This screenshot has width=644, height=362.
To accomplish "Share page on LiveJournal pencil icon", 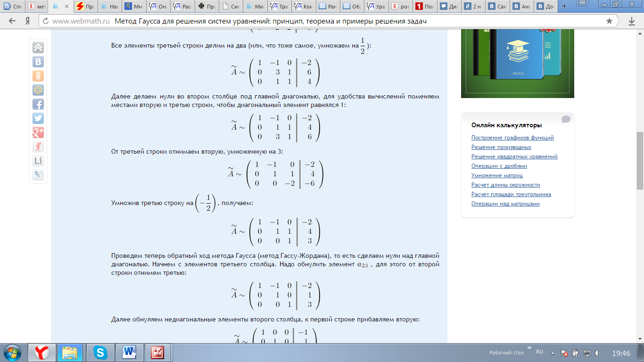I will coord(38,175).
